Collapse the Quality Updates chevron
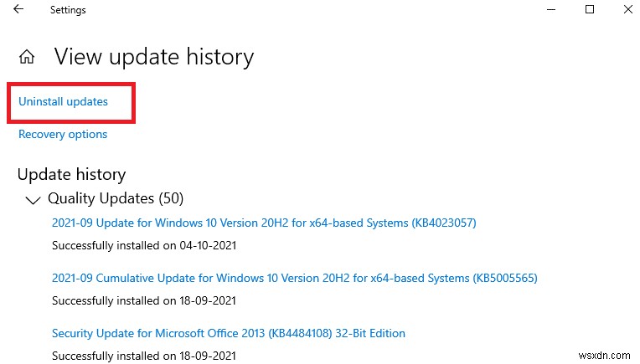Viewport: 640px width, 364px height. click(33, 200)
